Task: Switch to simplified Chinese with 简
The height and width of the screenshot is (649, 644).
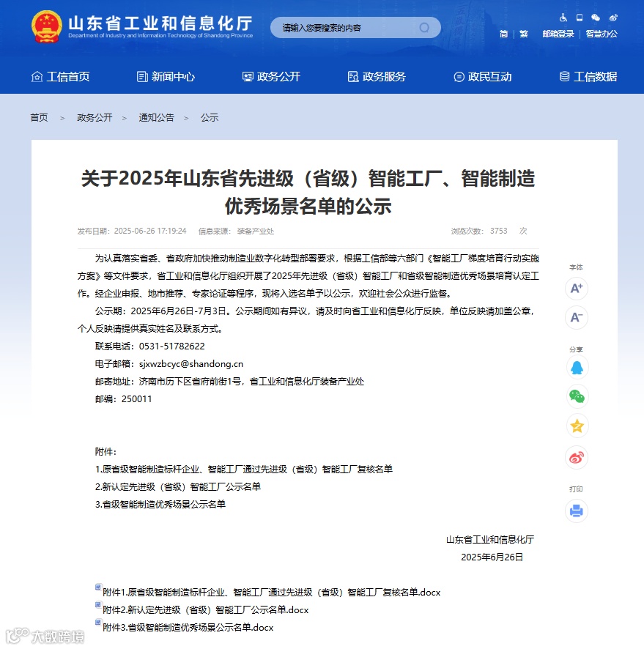Action: (503, 34)
